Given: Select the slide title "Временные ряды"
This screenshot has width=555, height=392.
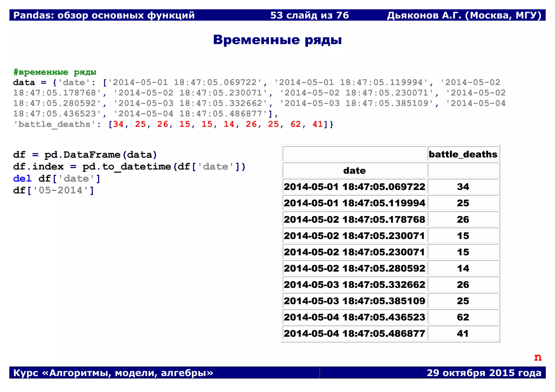Looking at the screenshot, I should pyautogui.click(x=277, y=40).
